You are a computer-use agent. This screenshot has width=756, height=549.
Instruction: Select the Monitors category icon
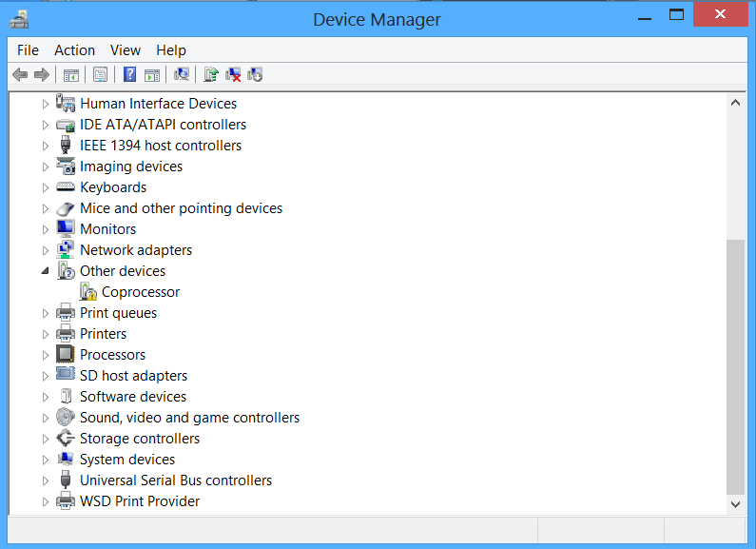66,228
